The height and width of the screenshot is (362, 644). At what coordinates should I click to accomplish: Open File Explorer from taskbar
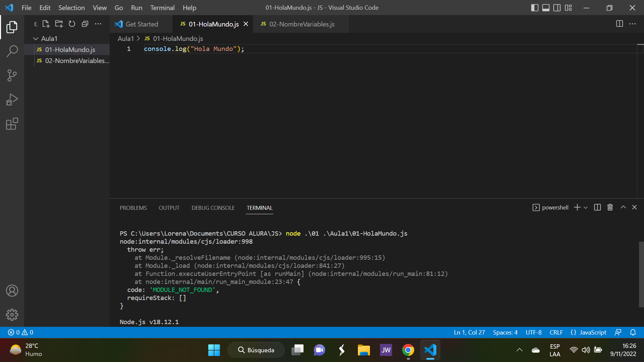pyautogui.click(x=364, y=350)
